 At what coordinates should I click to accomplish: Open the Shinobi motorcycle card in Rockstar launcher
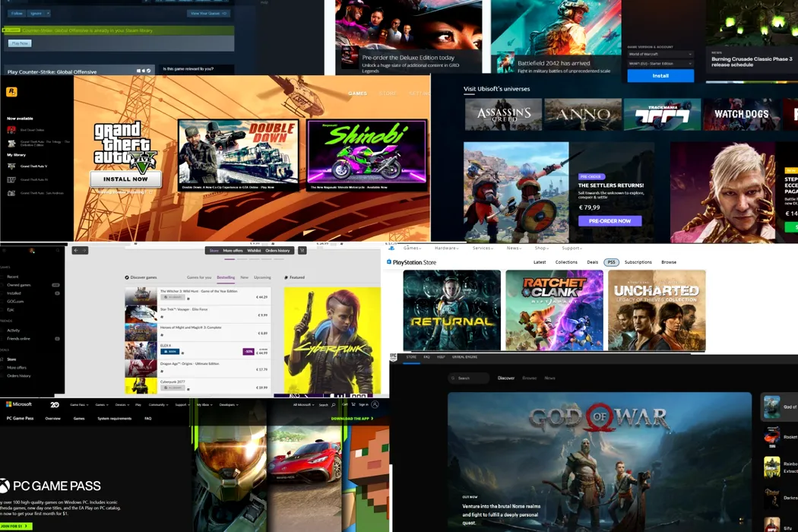366,155
